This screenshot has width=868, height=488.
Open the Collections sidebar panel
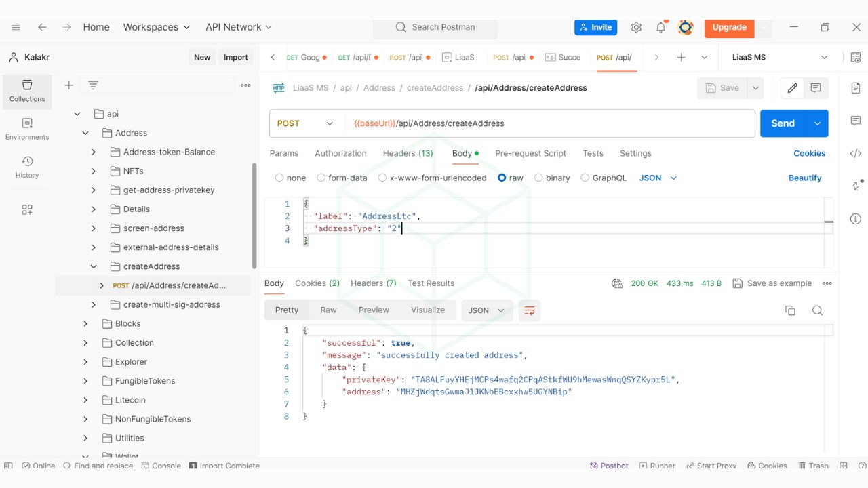[27, 91]
